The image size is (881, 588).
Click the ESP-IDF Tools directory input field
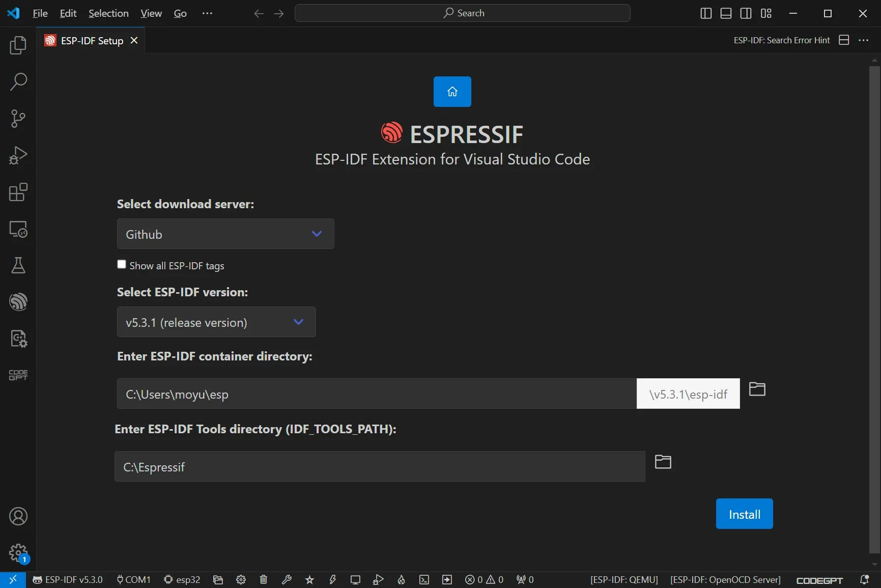click(379, 467)
